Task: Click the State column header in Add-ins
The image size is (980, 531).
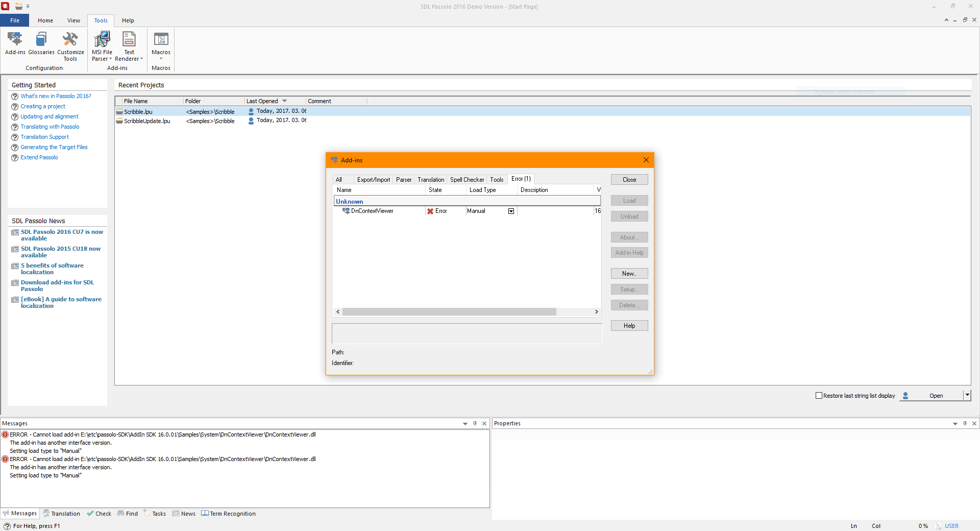Action: point(446,190)
